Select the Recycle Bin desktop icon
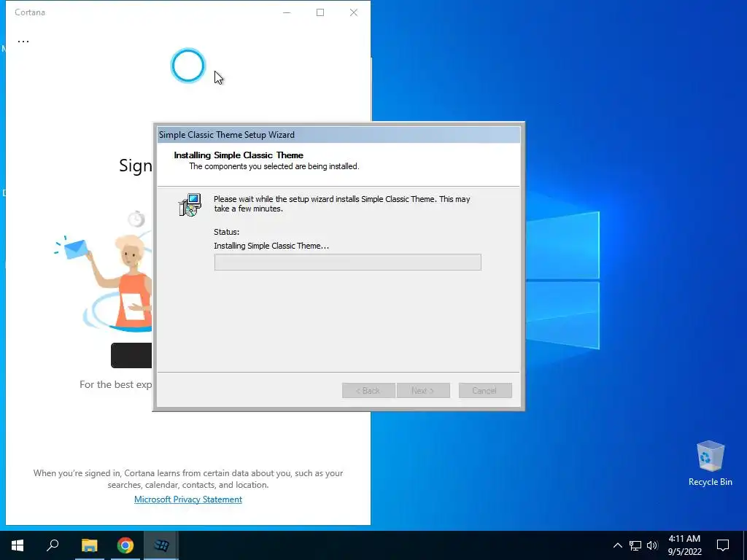The image size is (747, 560). tap(710, 464)
